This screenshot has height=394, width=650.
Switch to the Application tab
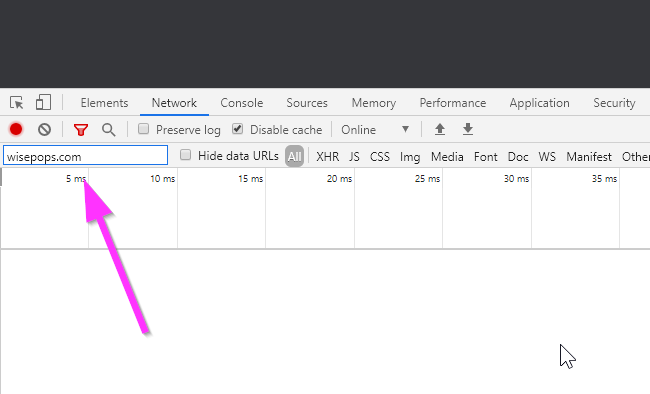pos(539,103)
